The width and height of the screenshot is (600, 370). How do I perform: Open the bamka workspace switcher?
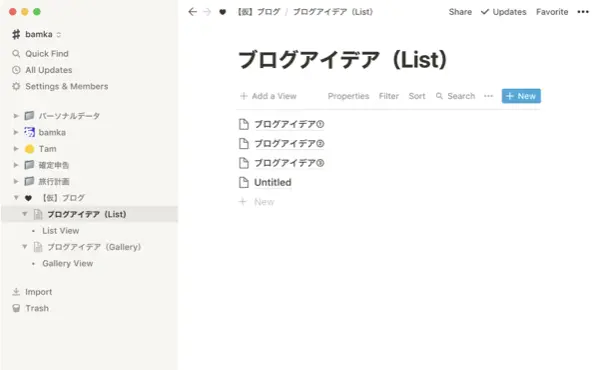pos(37,34)
